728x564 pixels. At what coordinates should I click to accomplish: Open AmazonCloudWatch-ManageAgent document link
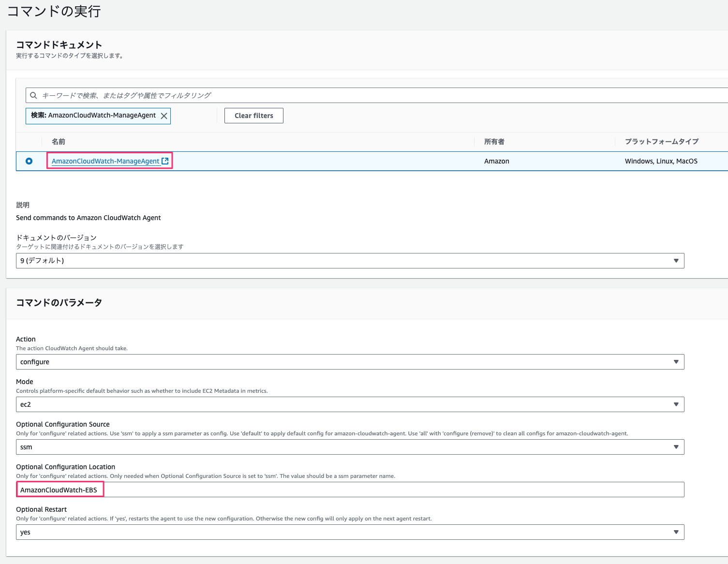pyautogui.click(x=105, y=161)
